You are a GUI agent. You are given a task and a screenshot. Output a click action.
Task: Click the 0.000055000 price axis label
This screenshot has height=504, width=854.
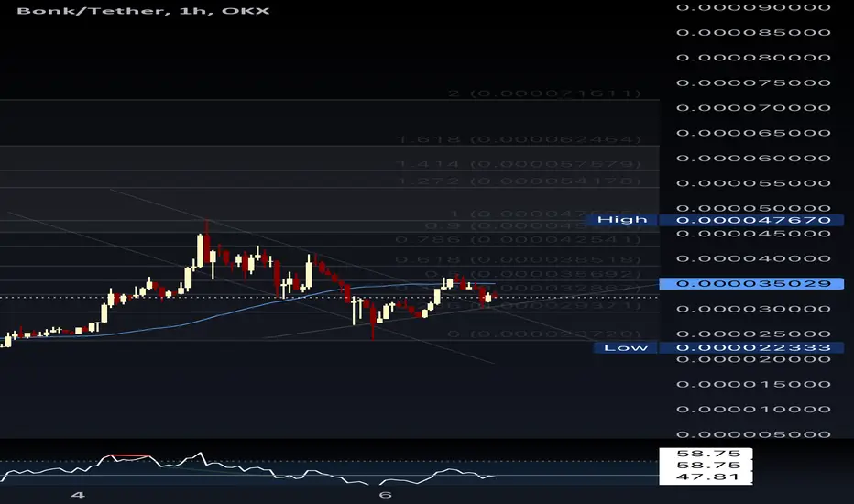[753, 183]
